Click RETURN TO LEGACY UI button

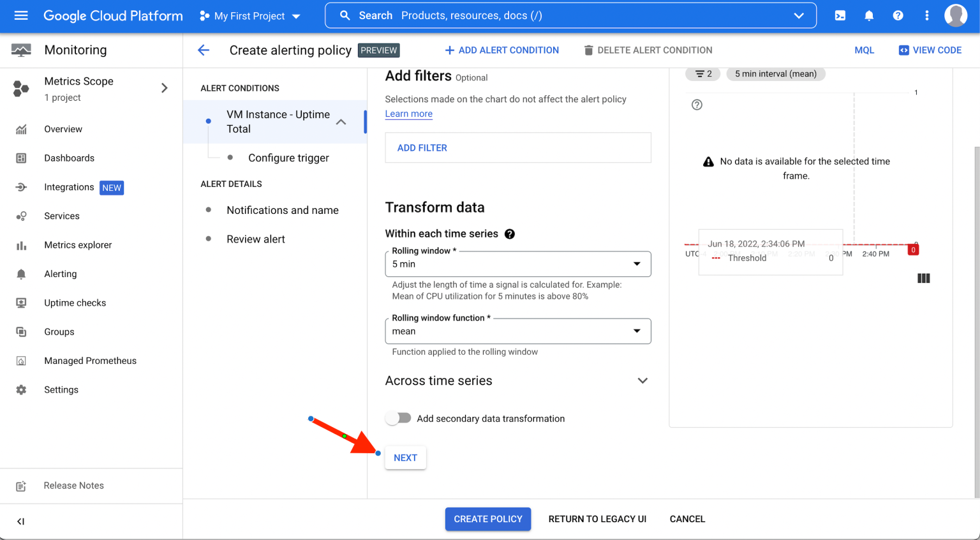click(597, 519)
